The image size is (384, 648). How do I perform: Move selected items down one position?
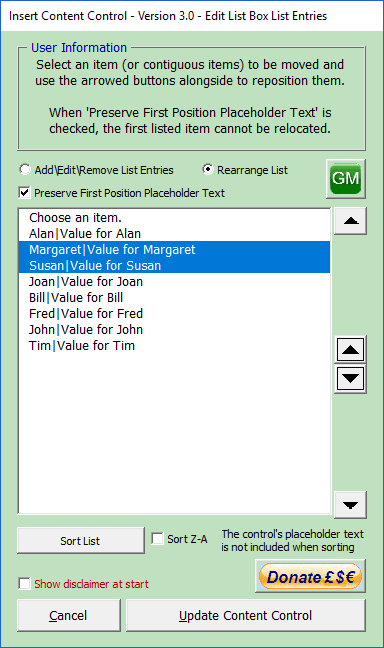350,378
